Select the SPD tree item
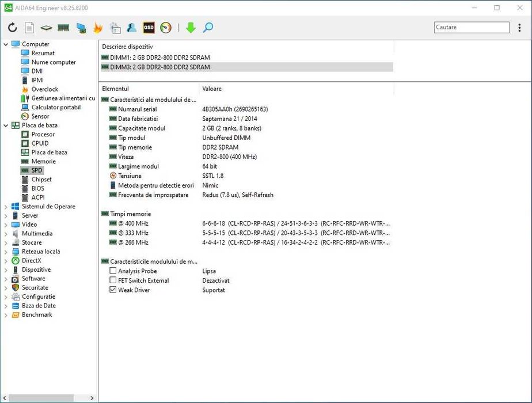This screenshot has width=532, height=403. 37,170
